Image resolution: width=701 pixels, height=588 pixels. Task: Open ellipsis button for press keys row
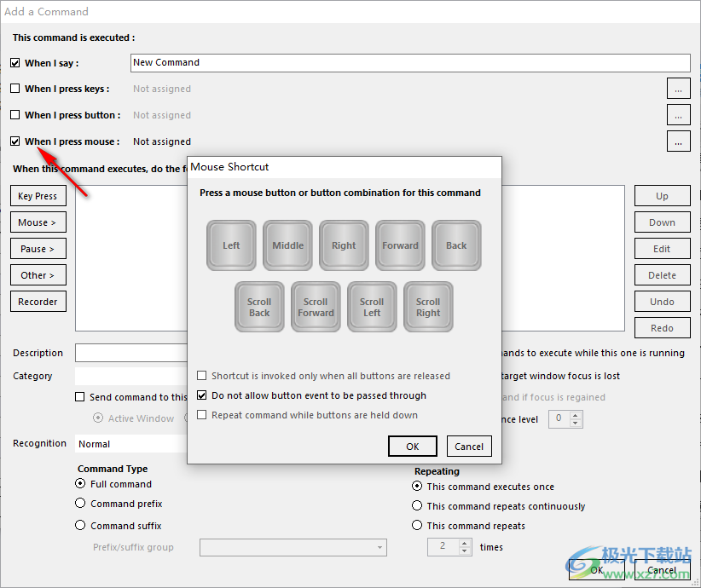[x=678, y=89]
